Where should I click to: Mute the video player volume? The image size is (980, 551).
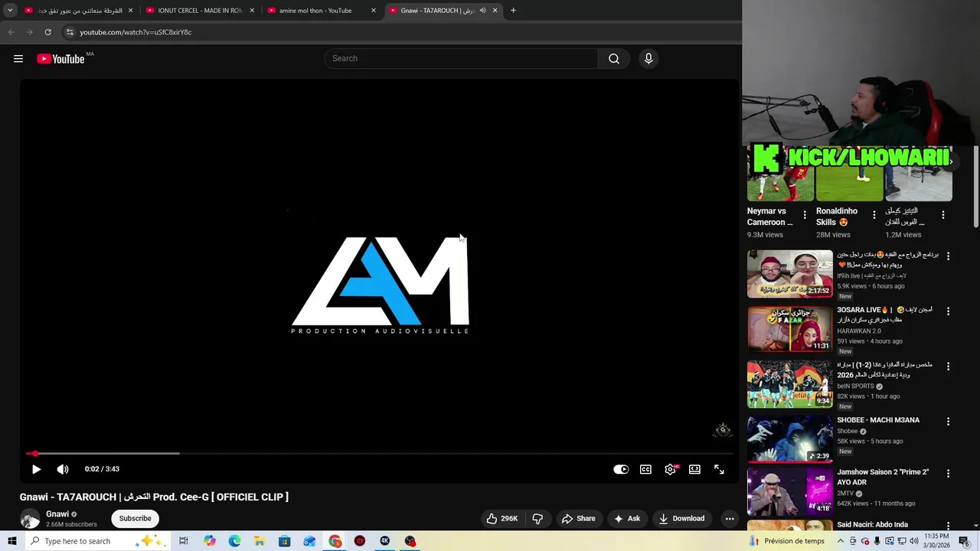[63, 469]
